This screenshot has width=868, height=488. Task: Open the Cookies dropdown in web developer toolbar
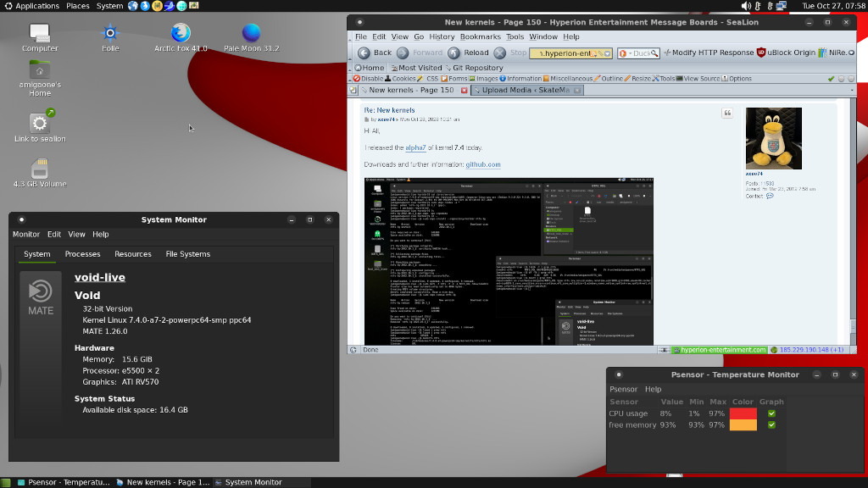coord(401,79)
